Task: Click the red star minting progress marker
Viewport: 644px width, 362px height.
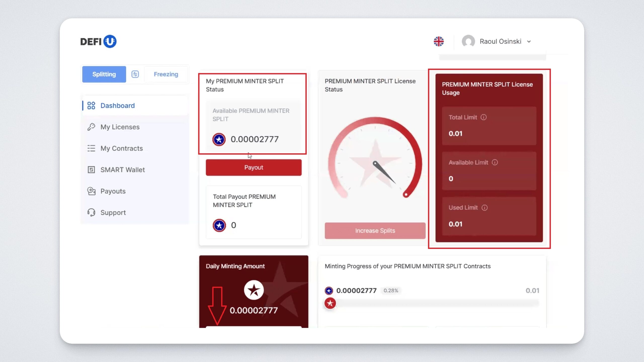Action: 330,303
